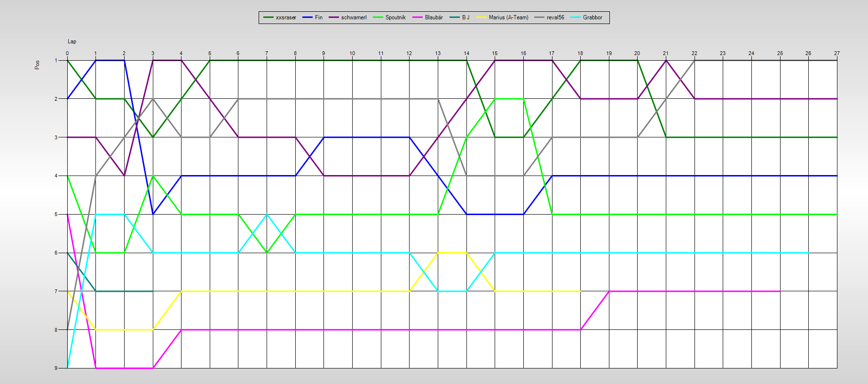Screen dimensions: 868x384
Task: Click lap number 0 on the axis
Action: (x=67, y=53)
